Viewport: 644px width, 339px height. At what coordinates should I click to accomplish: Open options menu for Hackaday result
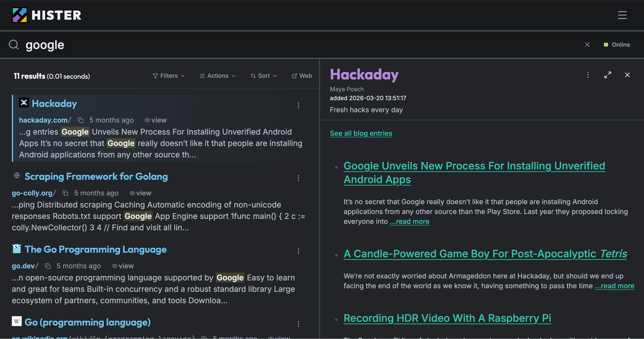coord(298,105)
